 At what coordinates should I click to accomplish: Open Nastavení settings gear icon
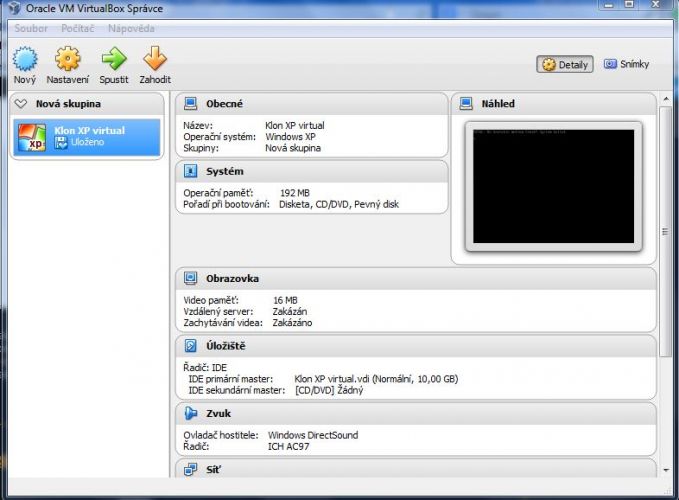pyautogui.click(x=68, y=58)
